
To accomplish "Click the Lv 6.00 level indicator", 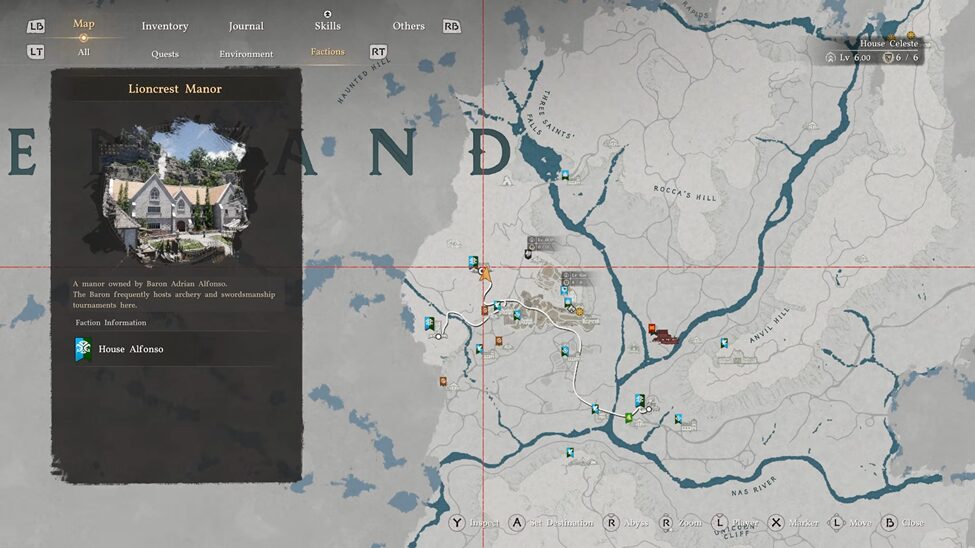I will coord(850,57).
